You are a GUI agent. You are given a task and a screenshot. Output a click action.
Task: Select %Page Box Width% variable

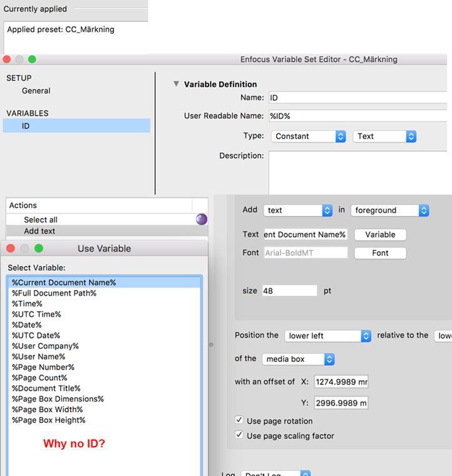(x=105, y=410)
